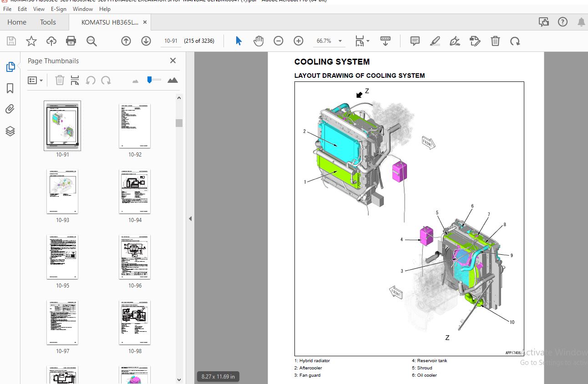Open the Layers sidebar panel
This screenshot has width=588, height=384.
coord(10,131)
